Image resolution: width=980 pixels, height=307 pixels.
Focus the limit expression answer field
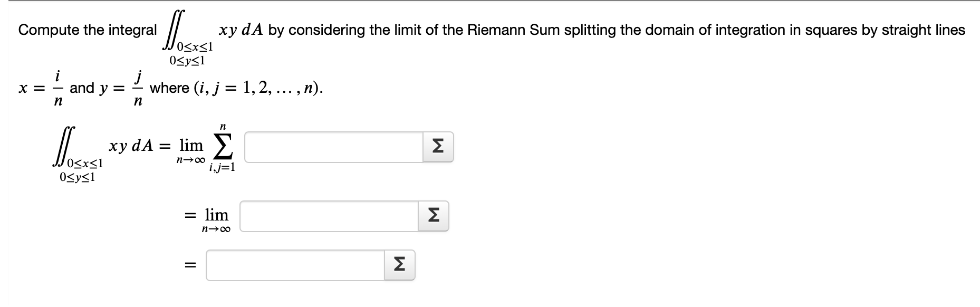coord(329,216)
